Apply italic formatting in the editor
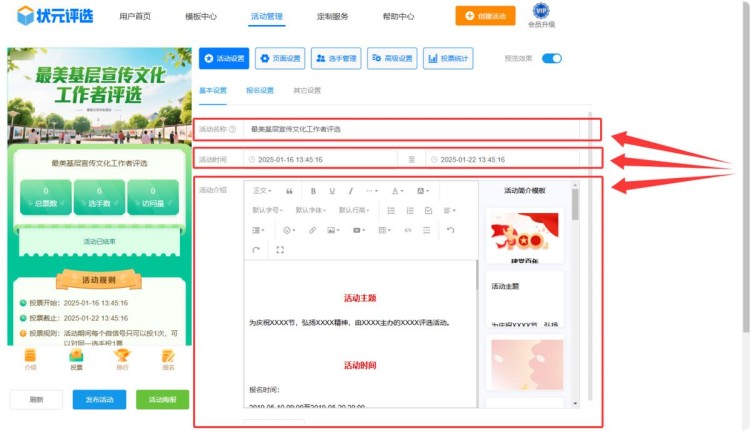Viewport: 750px width, 431px height. (x=350, y=191)
